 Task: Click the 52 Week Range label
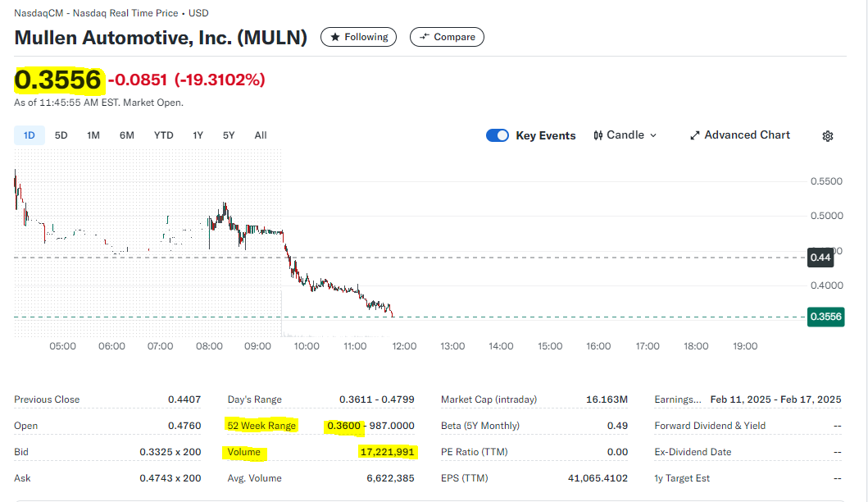tap(261, 426)
